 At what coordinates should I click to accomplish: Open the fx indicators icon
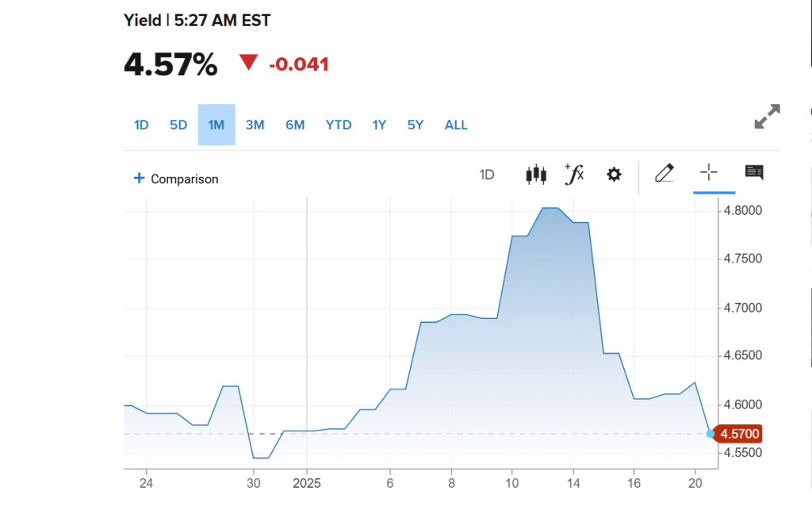pos(574,174)
